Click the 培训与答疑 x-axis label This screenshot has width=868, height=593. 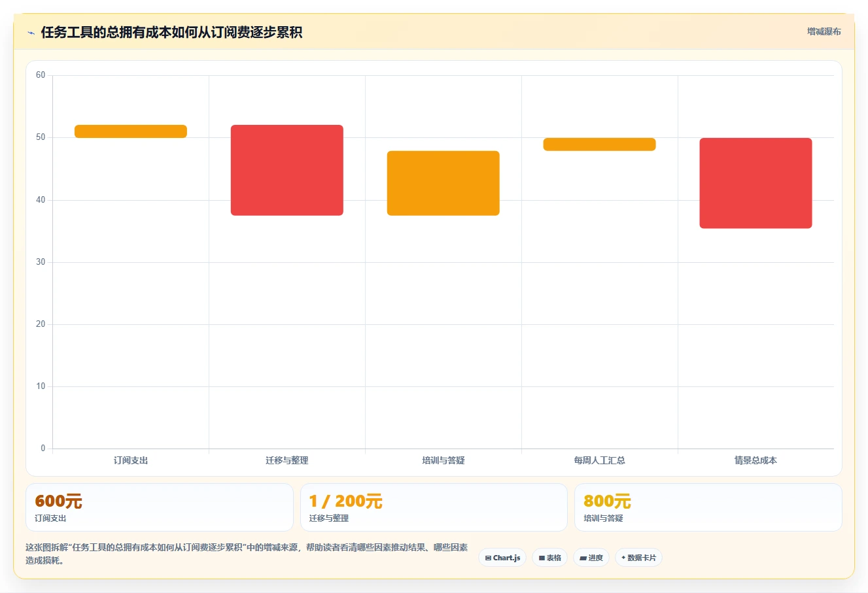click(443, 460)
